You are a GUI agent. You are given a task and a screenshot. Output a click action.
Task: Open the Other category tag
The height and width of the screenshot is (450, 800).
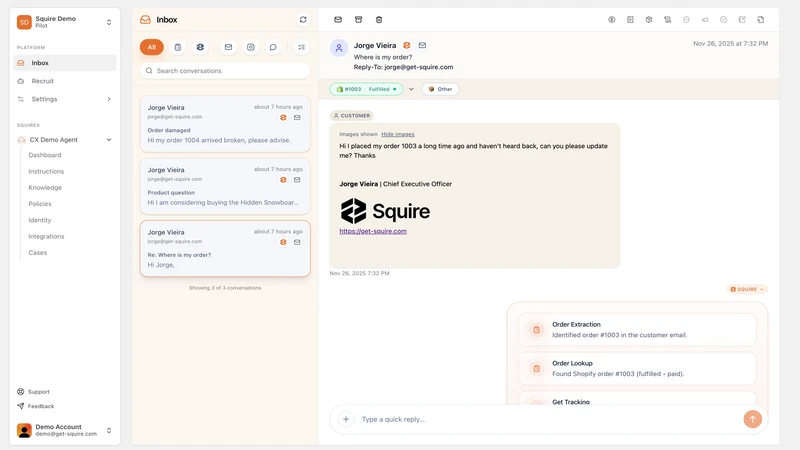pos(440,89)
